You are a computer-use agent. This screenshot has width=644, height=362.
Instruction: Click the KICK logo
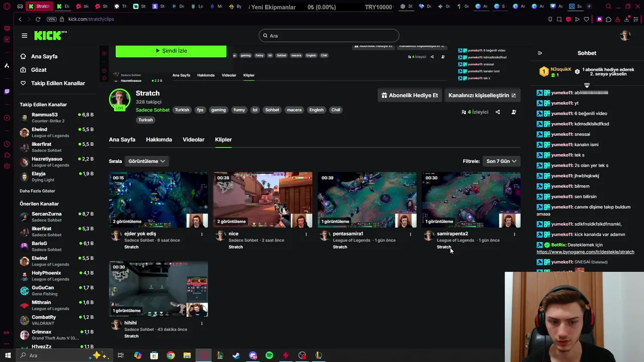pos(50,35)
